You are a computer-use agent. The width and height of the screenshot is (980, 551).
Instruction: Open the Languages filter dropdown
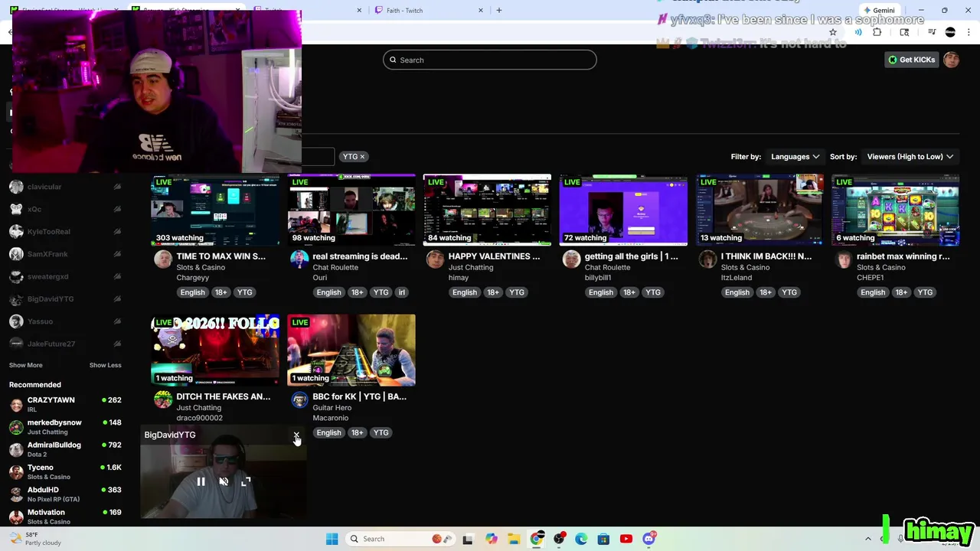coord(795,156)
